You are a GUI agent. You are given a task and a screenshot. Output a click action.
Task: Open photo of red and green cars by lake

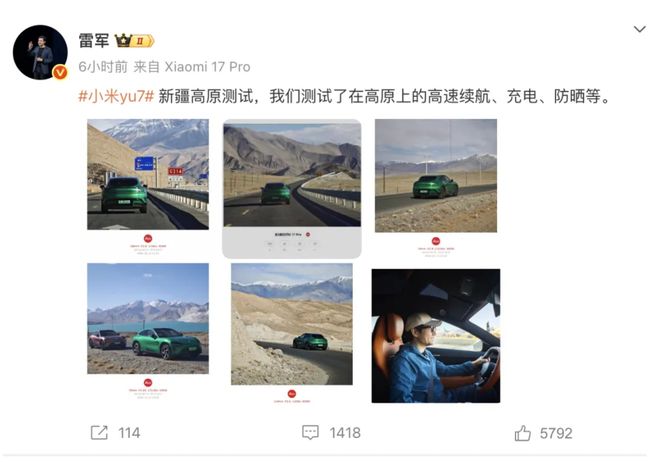click(148, 318)
